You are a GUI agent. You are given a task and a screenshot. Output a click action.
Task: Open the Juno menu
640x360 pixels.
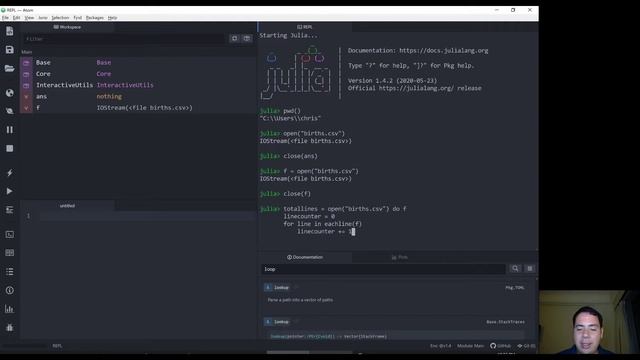pyautogui.click(x=43, y=18)
